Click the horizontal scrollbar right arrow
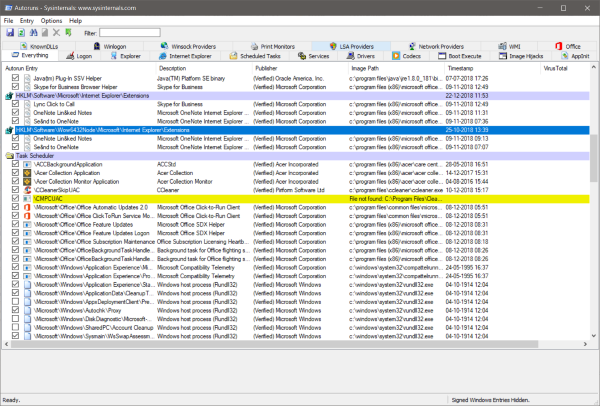Image resolution: width=600 pixels, height=406 pixels. pyautogui.click(x=585, y=344)
